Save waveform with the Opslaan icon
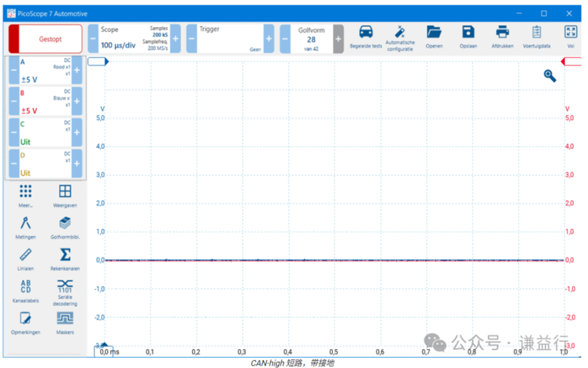 click(467, 33)
